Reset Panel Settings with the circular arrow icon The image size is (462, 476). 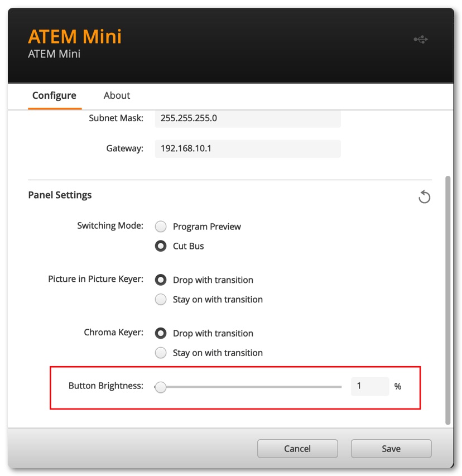click(424, 197)
